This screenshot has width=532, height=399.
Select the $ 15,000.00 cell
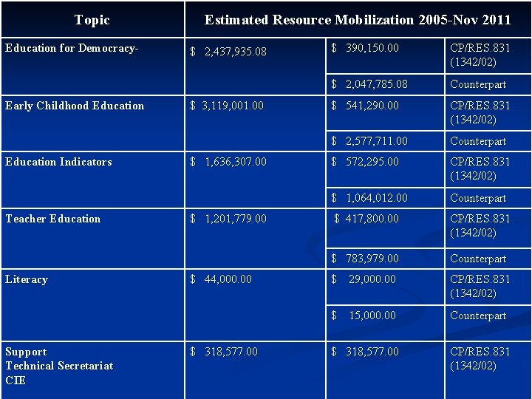coord(385,324)
